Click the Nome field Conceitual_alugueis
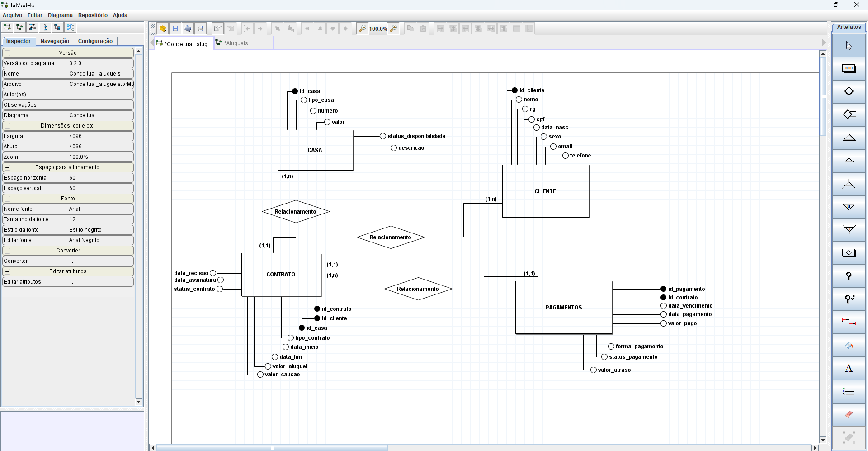This screenshot has height=451, width=868. 101,74
